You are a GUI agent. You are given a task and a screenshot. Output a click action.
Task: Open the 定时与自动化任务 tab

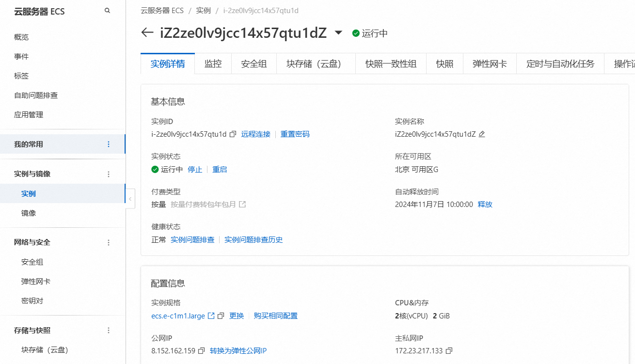[x=560, y=63]
